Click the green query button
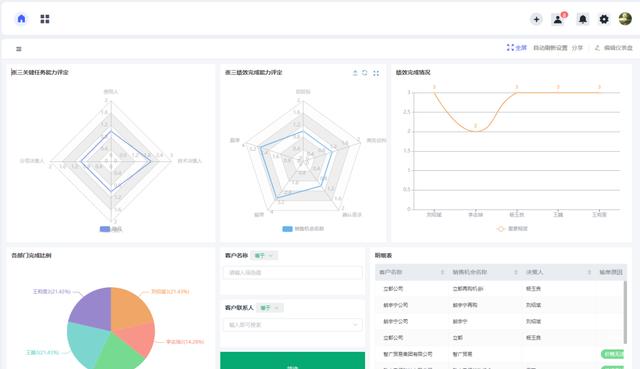640x369 pixels. point(293,361)
